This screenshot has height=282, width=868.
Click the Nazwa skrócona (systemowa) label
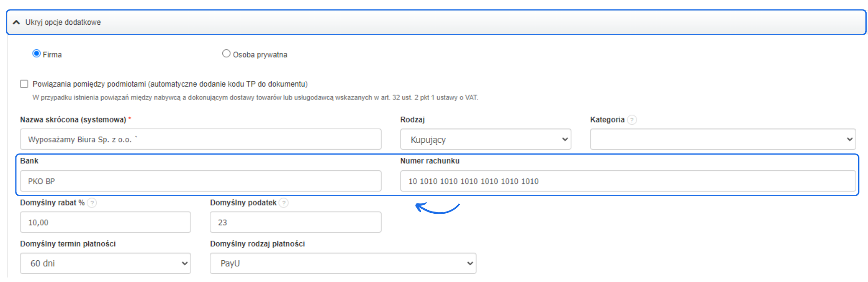[73, 120]
